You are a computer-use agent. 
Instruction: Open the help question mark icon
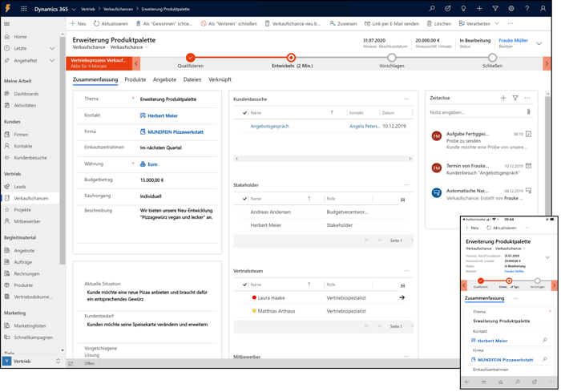coord(527,9)
